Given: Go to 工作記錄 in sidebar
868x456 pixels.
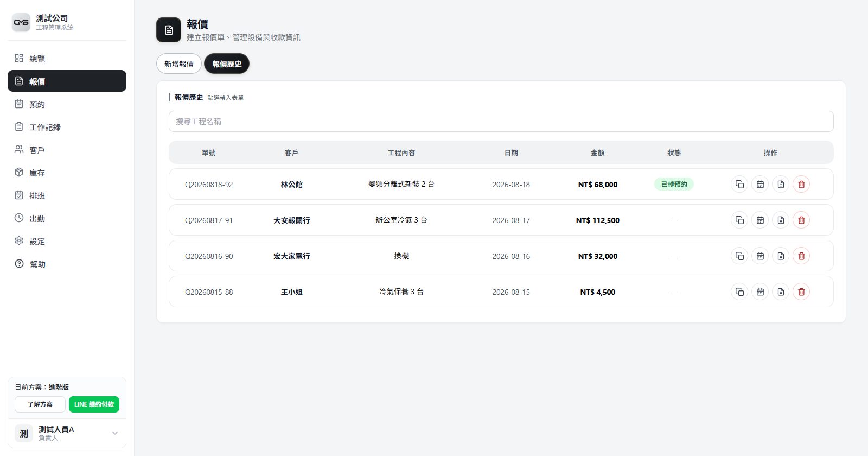Looking at the screenshot, I should [67, 127].
